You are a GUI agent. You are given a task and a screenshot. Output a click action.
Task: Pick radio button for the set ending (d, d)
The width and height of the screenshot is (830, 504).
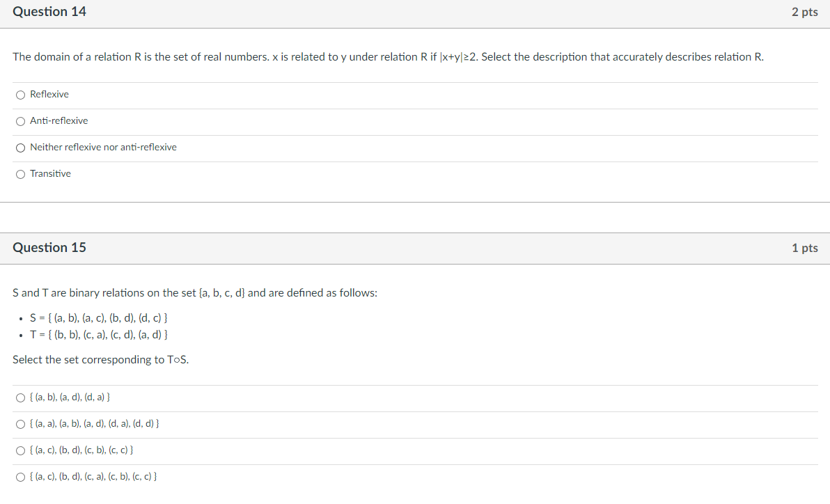pyautogui.click(x=21, y=424)
